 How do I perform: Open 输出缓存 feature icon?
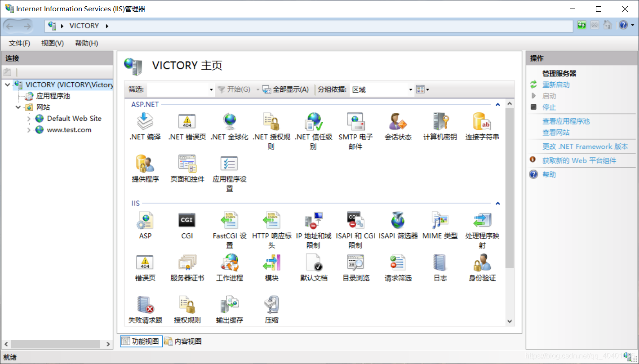(229, 305)
